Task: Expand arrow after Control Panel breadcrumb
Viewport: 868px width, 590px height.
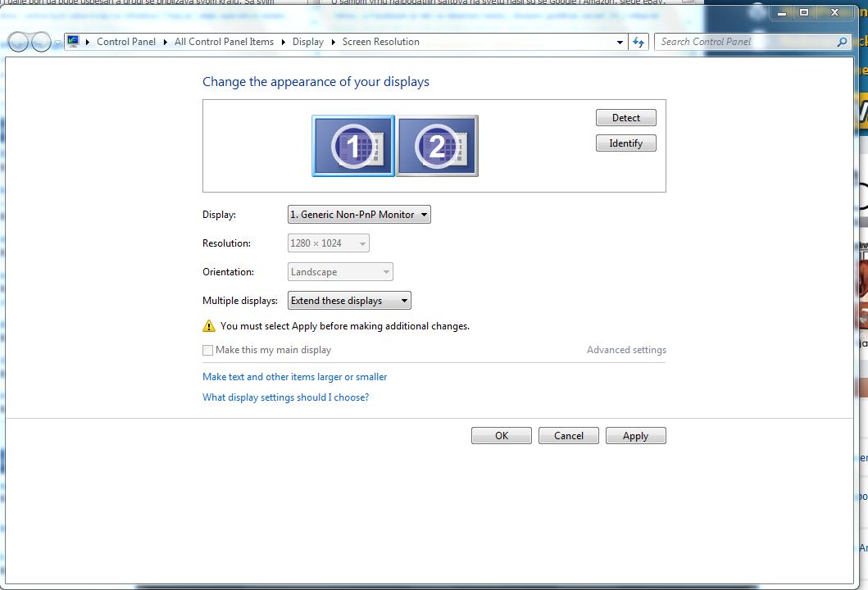Action: [x=166, y=42]
